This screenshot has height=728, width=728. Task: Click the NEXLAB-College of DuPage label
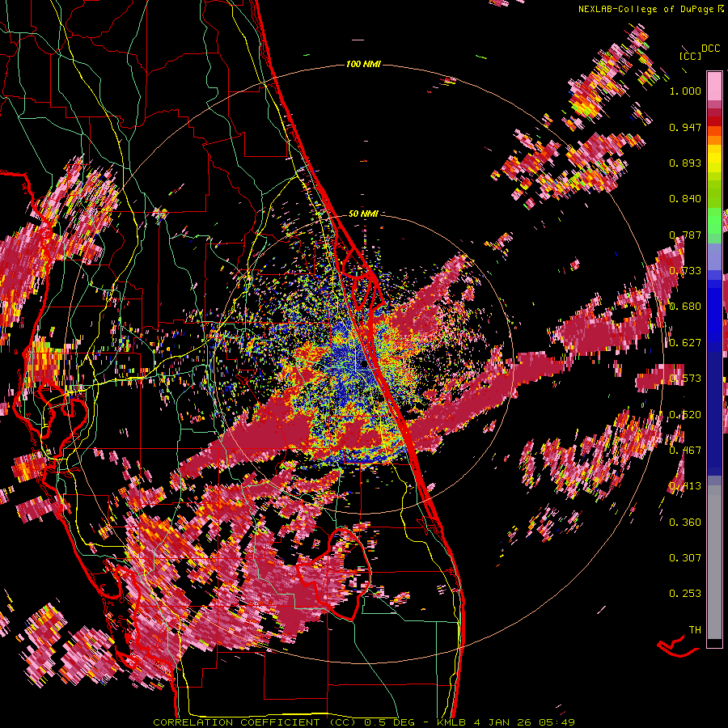click(x=646, y=9)
